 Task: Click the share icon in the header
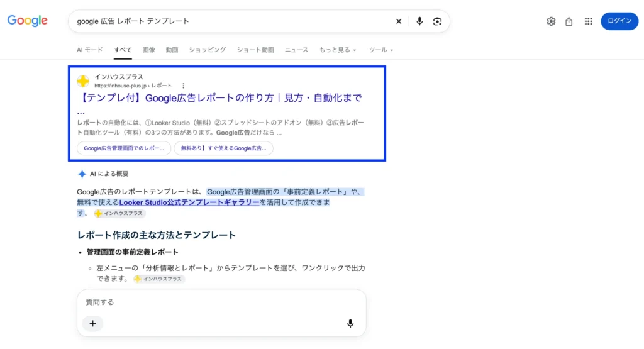(x=569, y=21)
